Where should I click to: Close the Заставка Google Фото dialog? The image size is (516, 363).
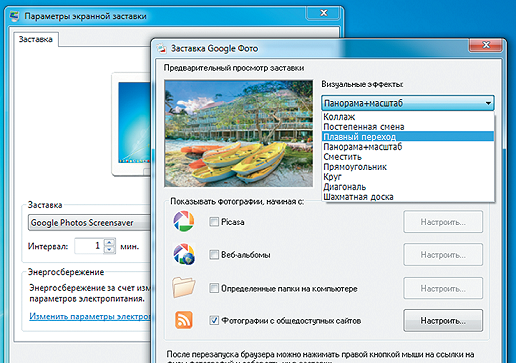click(x=486, y=45)
